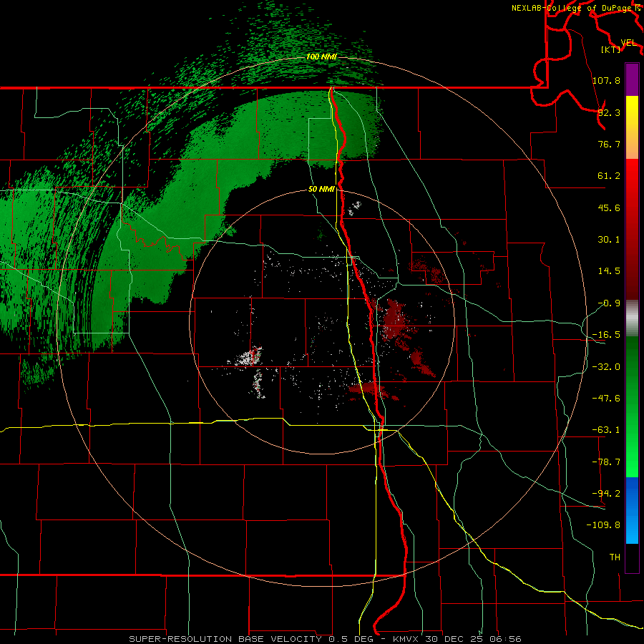Click the [KT] units label
Viewport: 644px width, 644px height.
pos(611,49)
